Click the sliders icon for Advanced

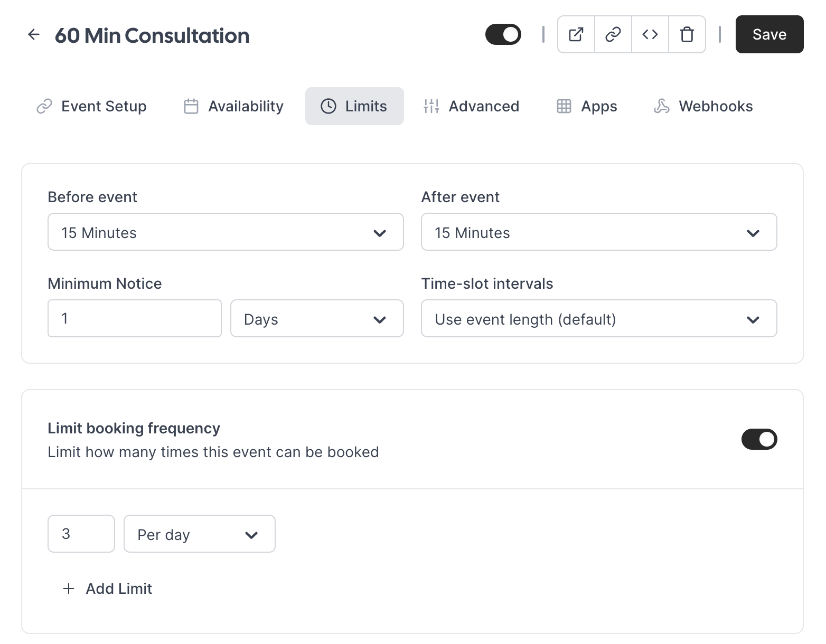431,106
